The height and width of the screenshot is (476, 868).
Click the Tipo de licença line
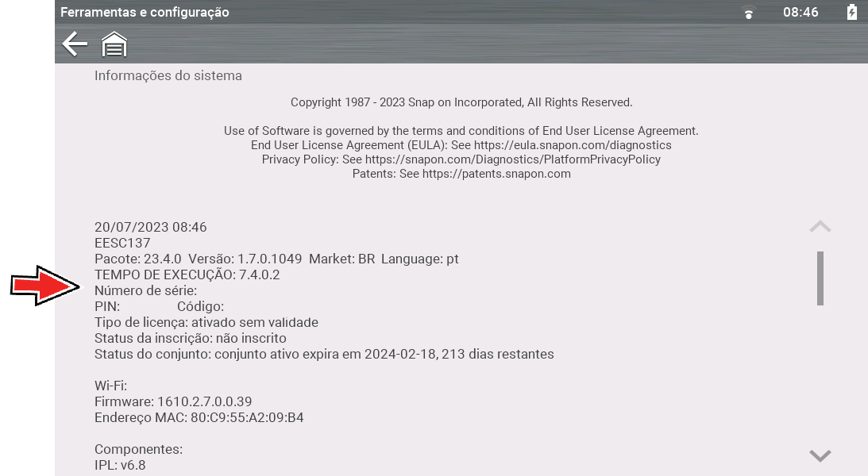tap(206, 322)
